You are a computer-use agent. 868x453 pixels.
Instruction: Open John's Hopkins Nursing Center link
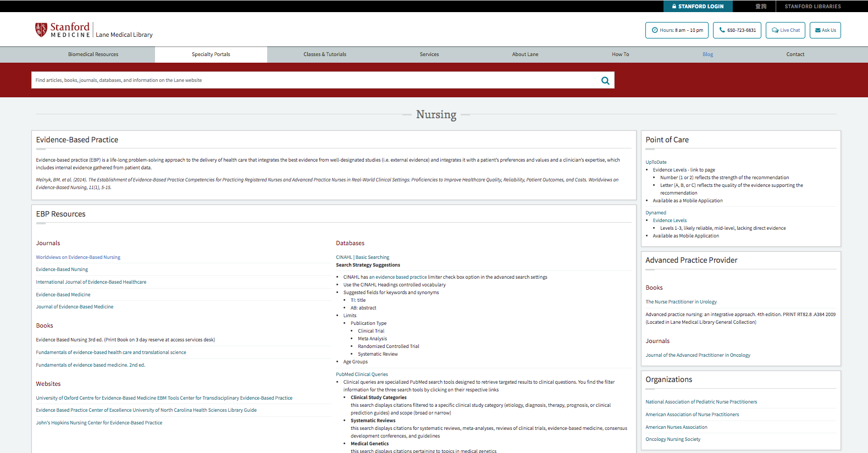99,423
